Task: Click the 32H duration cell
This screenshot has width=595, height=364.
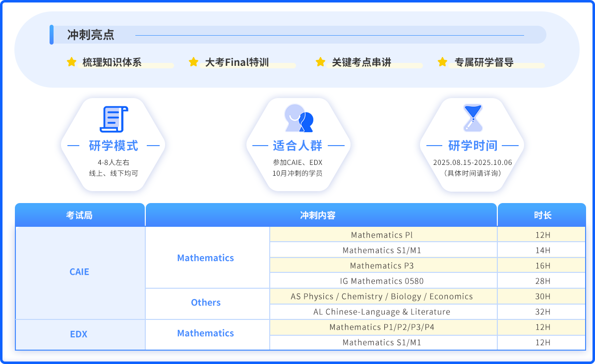Action: [x=542, y=312]
